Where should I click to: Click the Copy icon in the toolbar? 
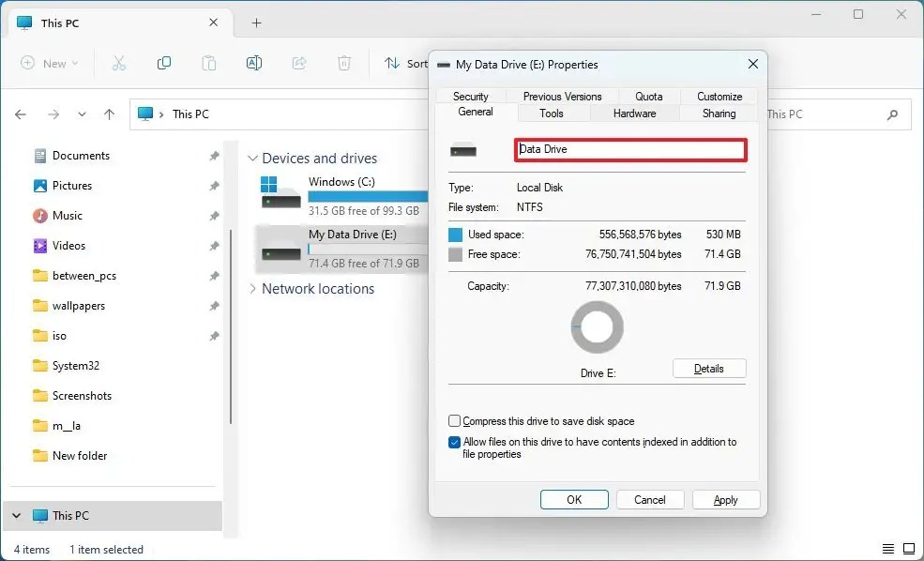(x=164, y=63)
